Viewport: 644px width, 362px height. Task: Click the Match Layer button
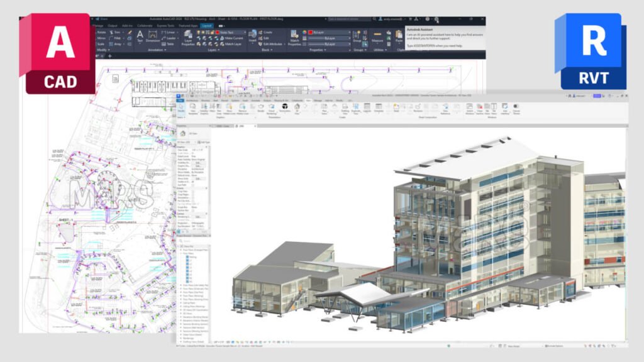(x=231, y=44)
